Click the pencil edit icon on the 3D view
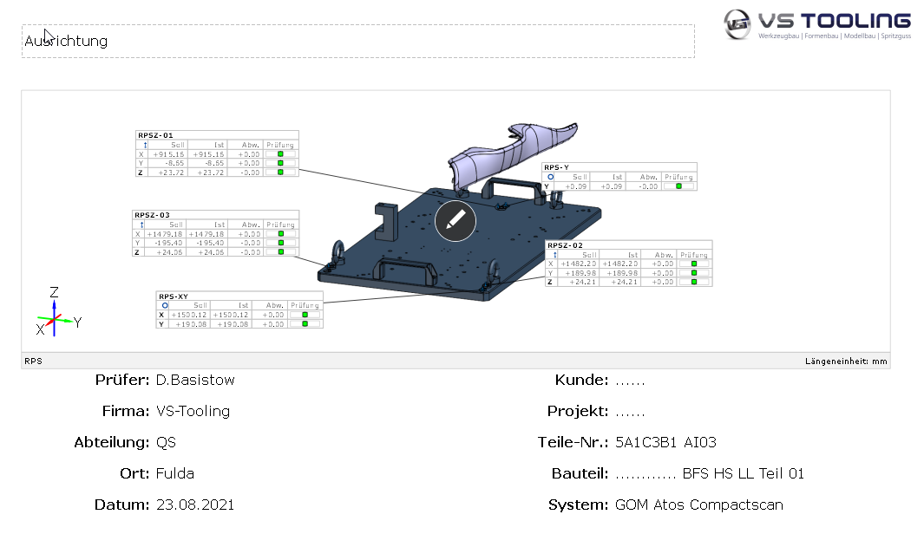Viewport: 924px width, 560px height. click(x=455, y=221)
